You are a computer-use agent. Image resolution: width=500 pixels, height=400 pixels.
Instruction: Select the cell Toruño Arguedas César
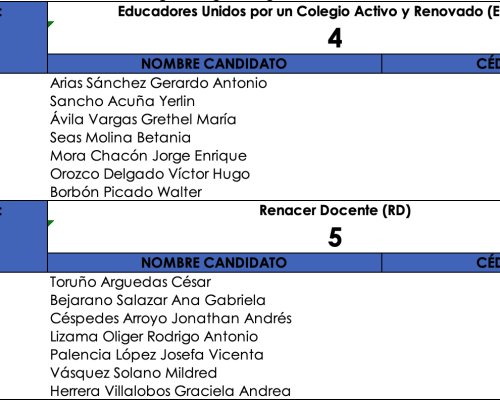coord(215,282)
